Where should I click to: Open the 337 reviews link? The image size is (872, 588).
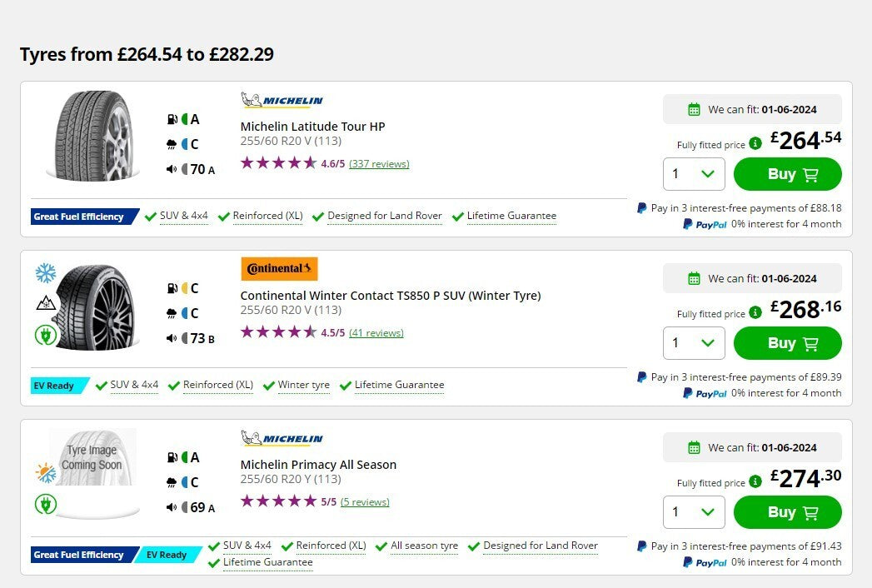pos(379,164)
